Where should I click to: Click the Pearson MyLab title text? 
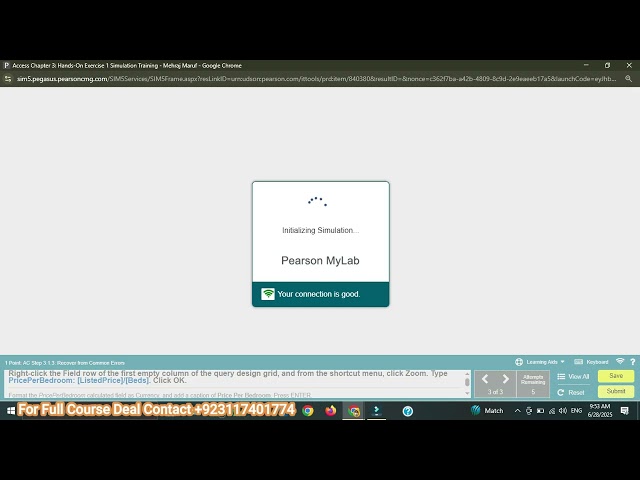[320, 260]
